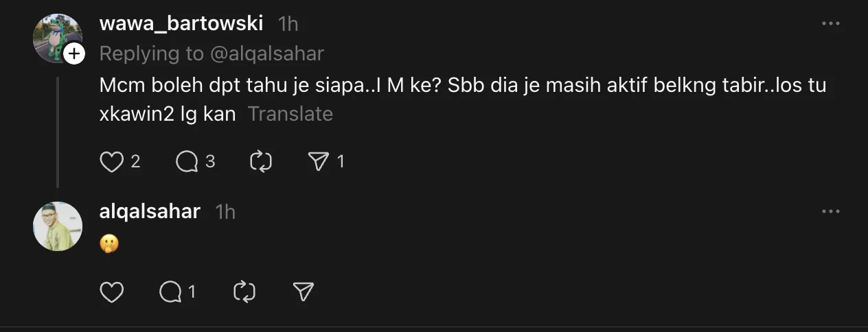Click the face-with-hand emoji reply content
Image resolution: width=868 pixels, height=332 pixels.
click(109, 244)
